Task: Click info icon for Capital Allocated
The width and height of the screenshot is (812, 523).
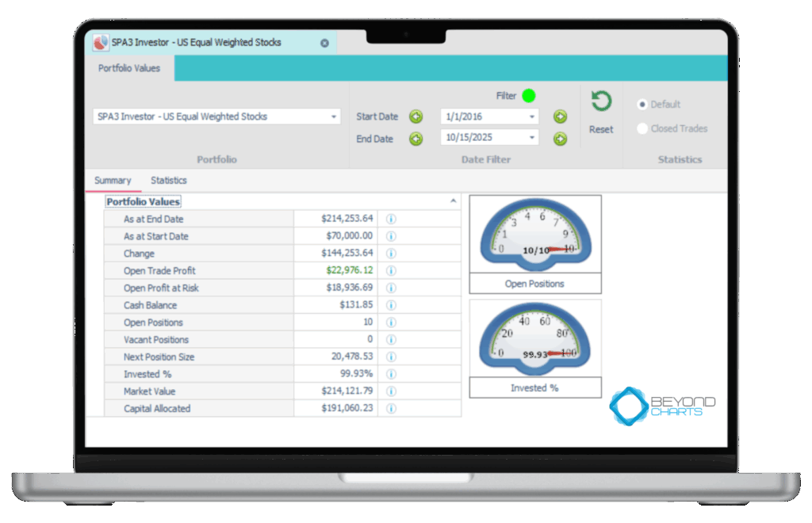Action: (x=391, y=409)
